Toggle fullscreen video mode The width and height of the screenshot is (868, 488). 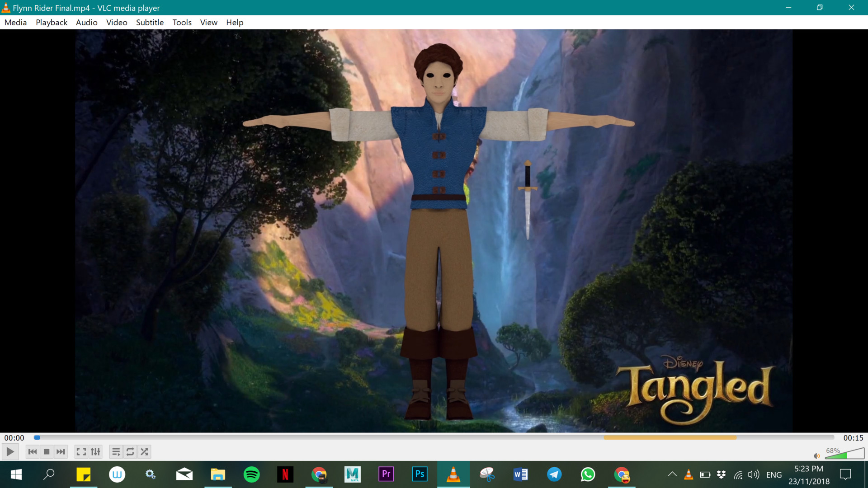click(x=81, y=451)
